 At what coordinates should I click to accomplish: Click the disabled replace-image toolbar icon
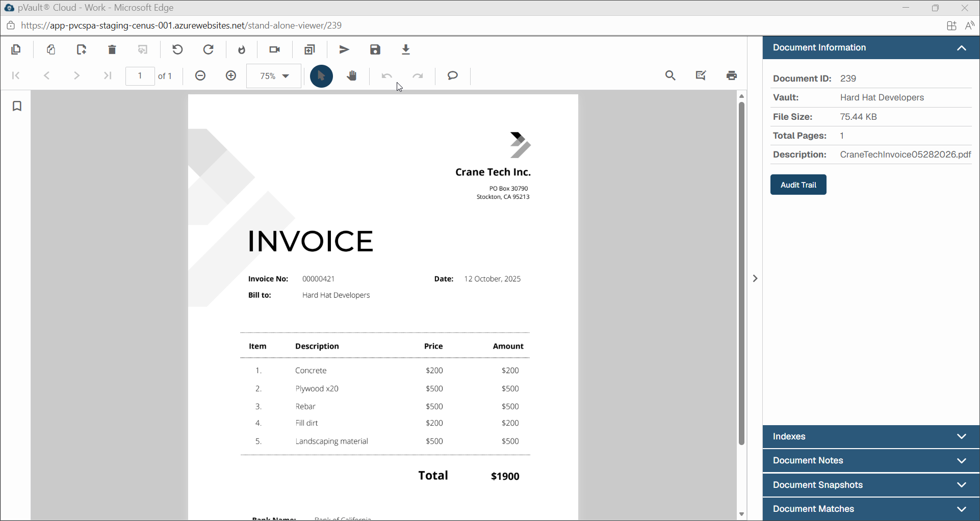143,49
